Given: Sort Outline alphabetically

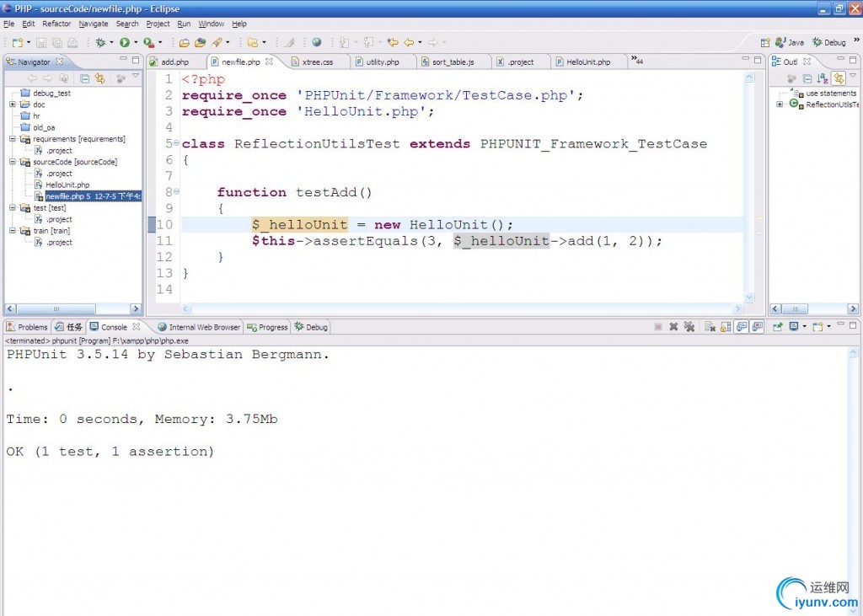Looking at the screenshot, I should (823, 78).
